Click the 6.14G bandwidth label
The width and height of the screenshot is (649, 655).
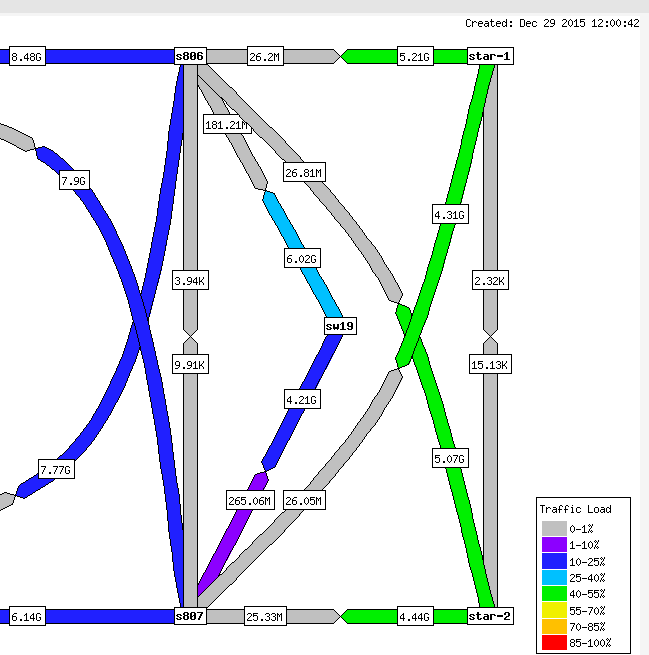[x=27, y=616]
